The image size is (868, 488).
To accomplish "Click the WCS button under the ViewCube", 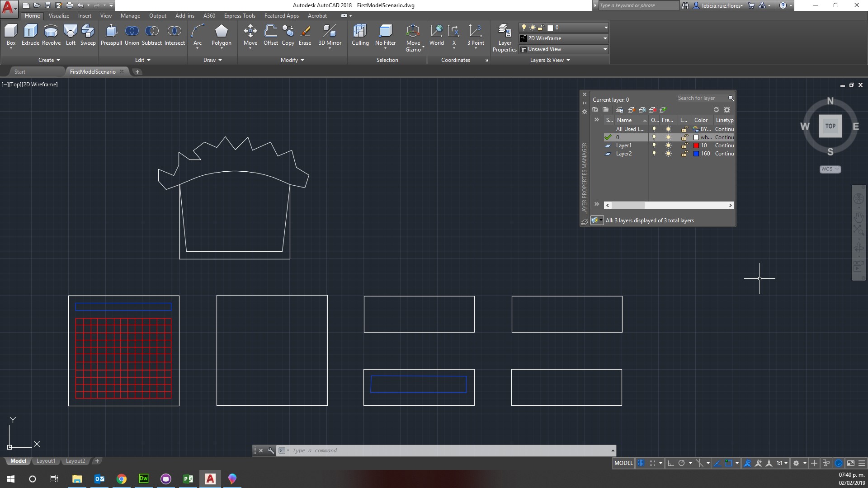I will 830,169.
